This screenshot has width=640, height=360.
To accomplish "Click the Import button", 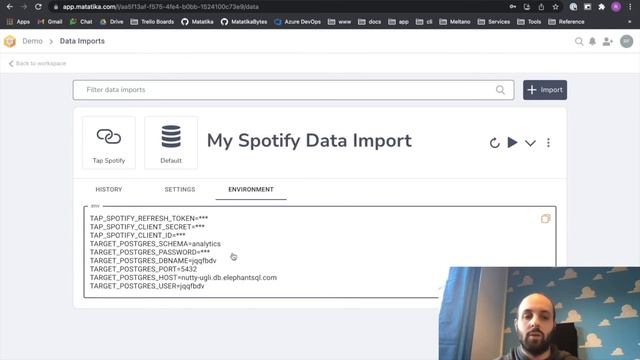I will (545, 90).
